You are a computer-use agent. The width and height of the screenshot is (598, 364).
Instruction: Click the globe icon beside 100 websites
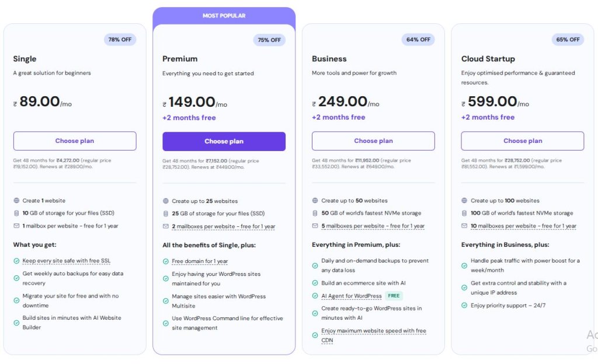(464, 201)
